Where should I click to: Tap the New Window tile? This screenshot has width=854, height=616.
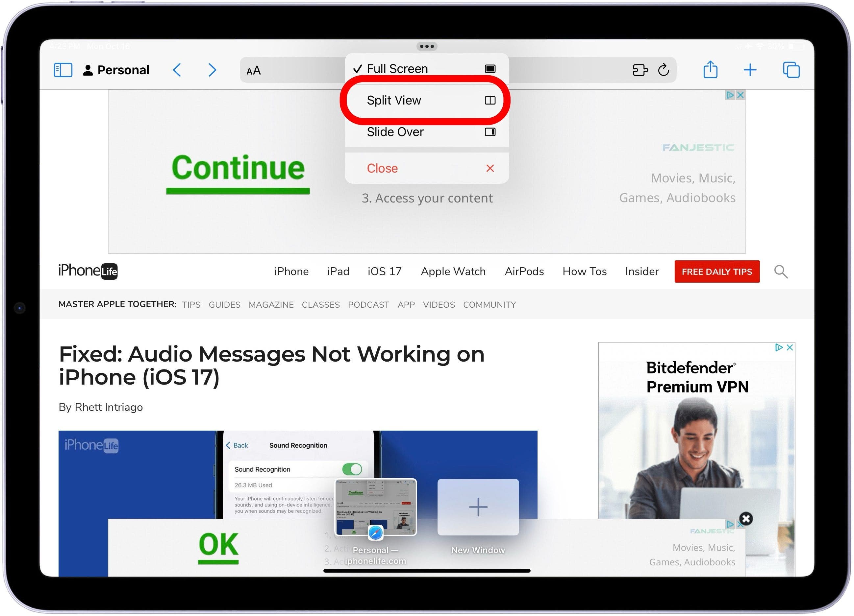[x=478, y=507]
